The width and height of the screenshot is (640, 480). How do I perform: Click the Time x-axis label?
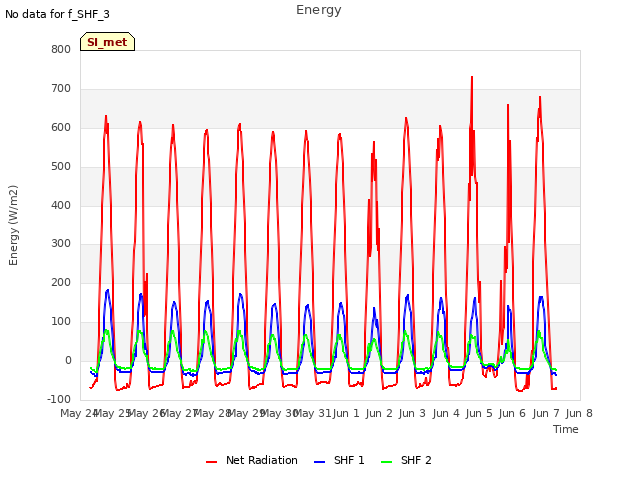click(x=565, y=429)
